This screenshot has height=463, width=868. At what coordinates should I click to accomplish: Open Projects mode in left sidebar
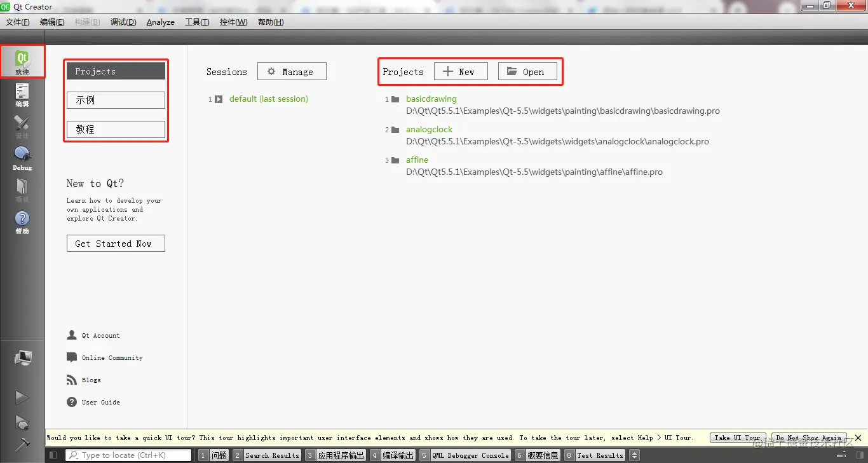[x=22, y=190]
